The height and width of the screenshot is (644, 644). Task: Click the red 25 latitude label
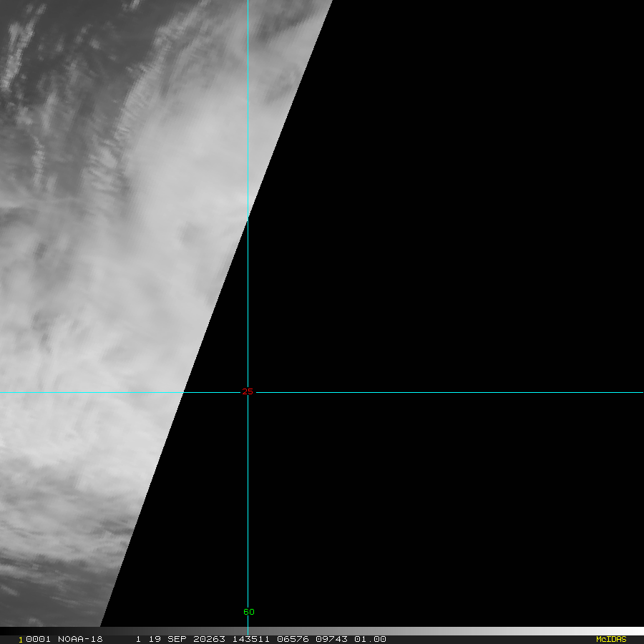coord(248,391)
